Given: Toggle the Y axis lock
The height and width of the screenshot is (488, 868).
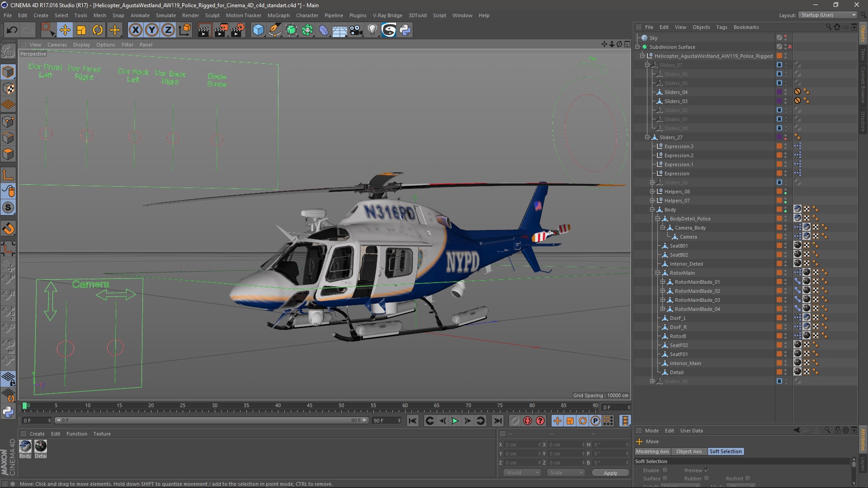Looking at the screenshot, I should click(152, 30).
